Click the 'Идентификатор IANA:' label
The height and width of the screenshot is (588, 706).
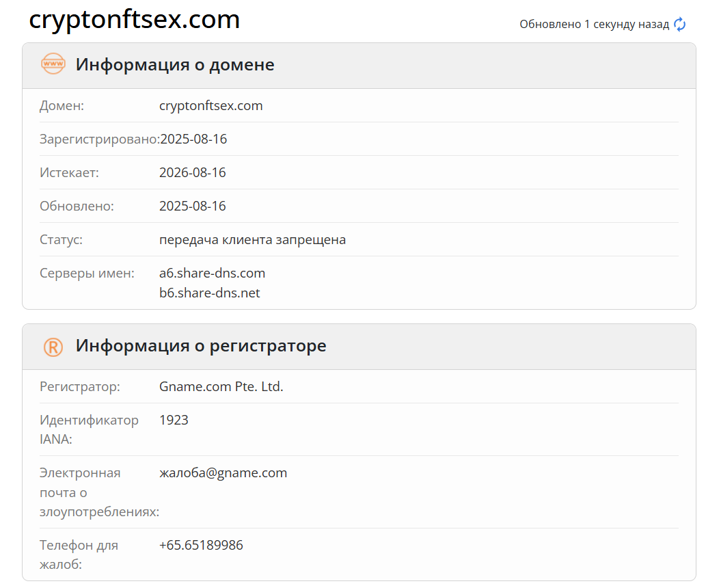(x=89, y=429)
